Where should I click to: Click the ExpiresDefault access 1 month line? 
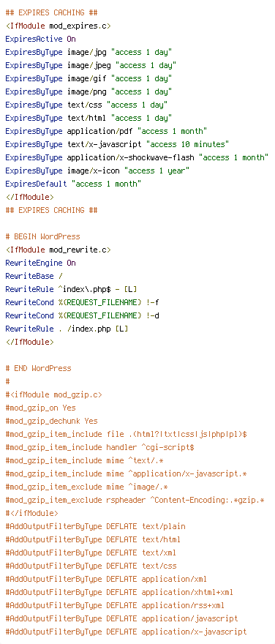click(73, 184)
